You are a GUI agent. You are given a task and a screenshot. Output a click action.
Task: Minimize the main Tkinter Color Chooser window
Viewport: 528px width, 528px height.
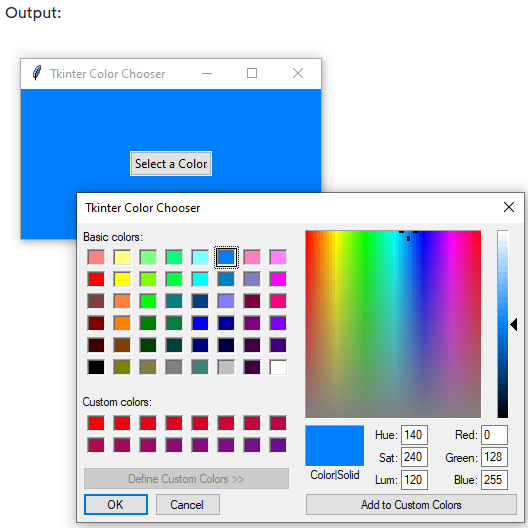tap(207, 73)
